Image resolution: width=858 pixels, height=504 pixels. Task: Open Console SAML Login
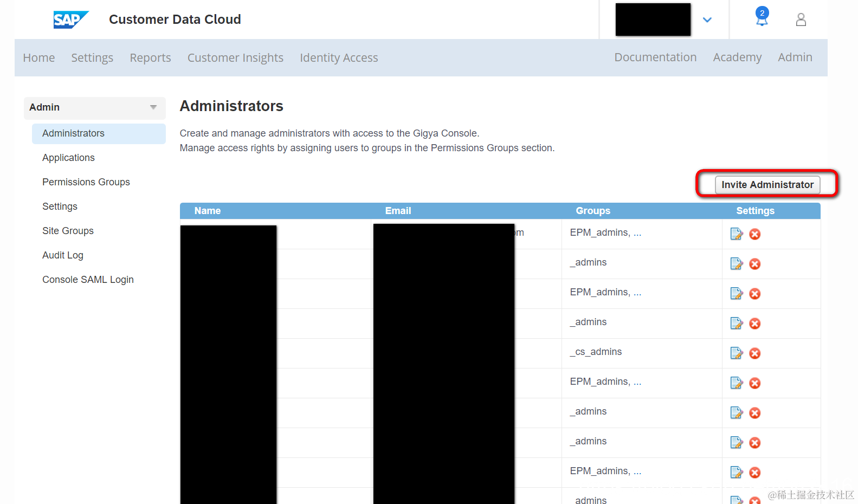click(x=88, y=280)
